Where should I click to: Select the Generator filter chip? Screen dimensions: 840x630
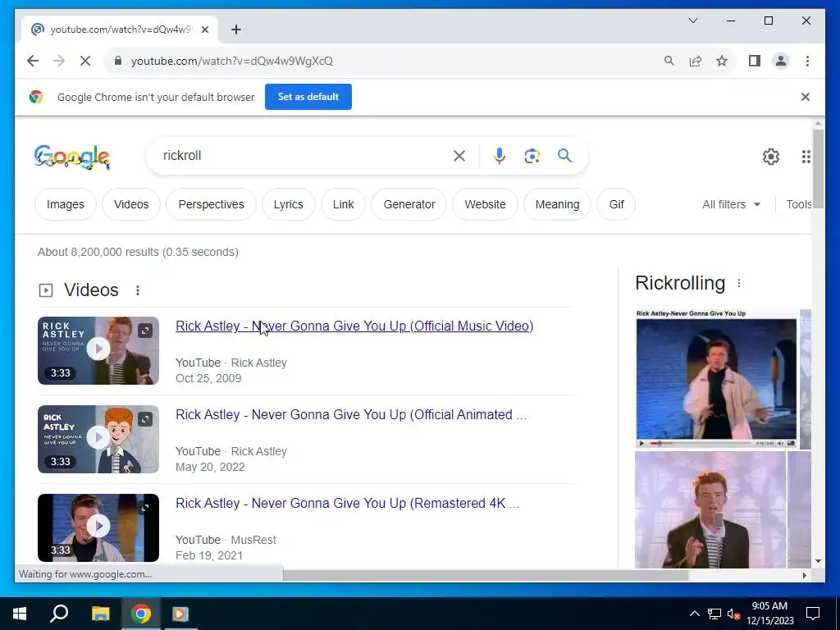tap(409, 204)
